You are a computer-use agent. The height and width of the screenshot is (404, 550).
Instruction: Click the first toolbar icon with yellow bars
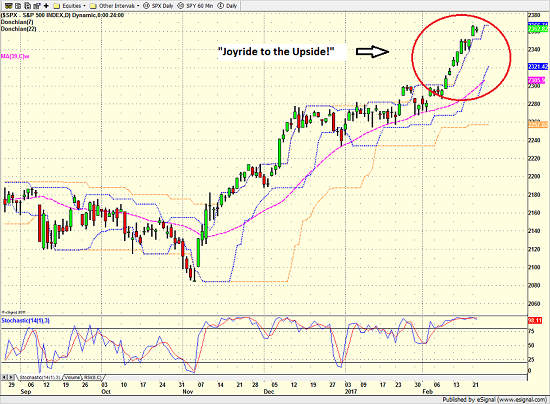8,6
